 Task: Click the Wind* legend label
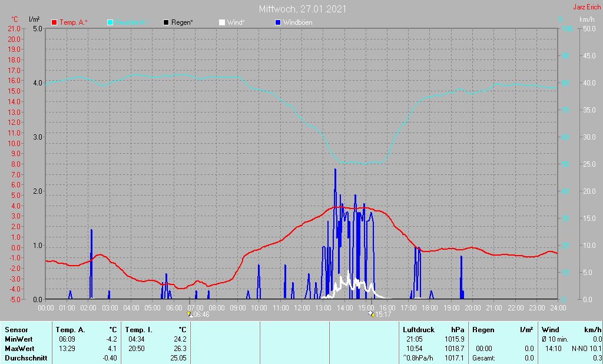[236, 22]
